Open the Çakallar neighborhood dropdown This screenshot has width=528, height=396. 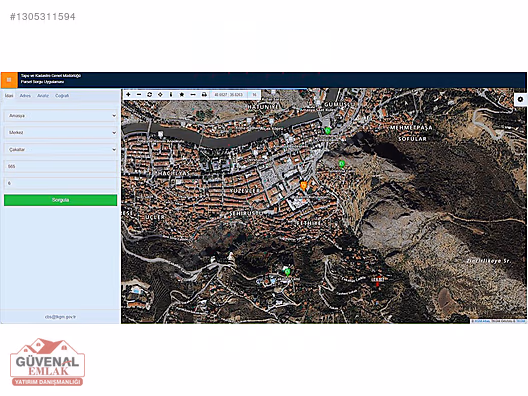pos(61,149)
